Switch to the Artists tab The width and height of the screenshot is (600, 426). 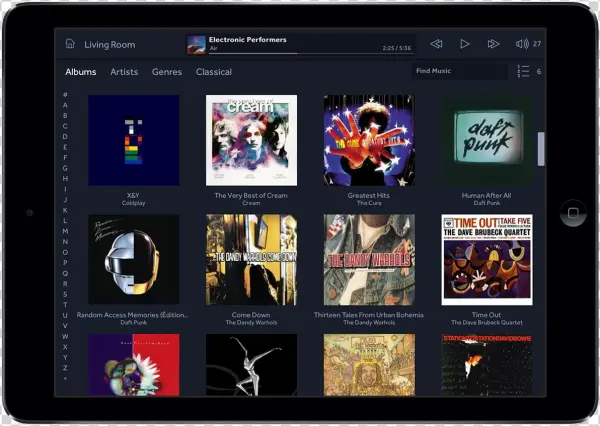pyautogui.click(x=124, y=72)
